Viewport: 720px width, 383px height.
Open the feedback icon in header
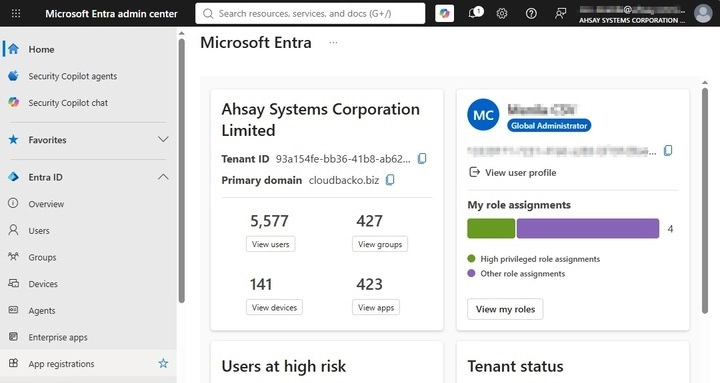pos(560,13)
